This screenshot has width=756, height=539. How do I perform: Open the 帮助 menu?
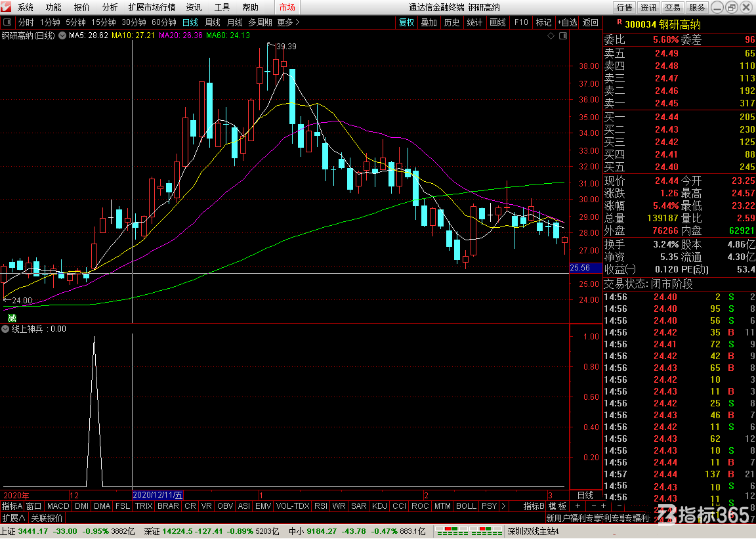tap(250, 7)
